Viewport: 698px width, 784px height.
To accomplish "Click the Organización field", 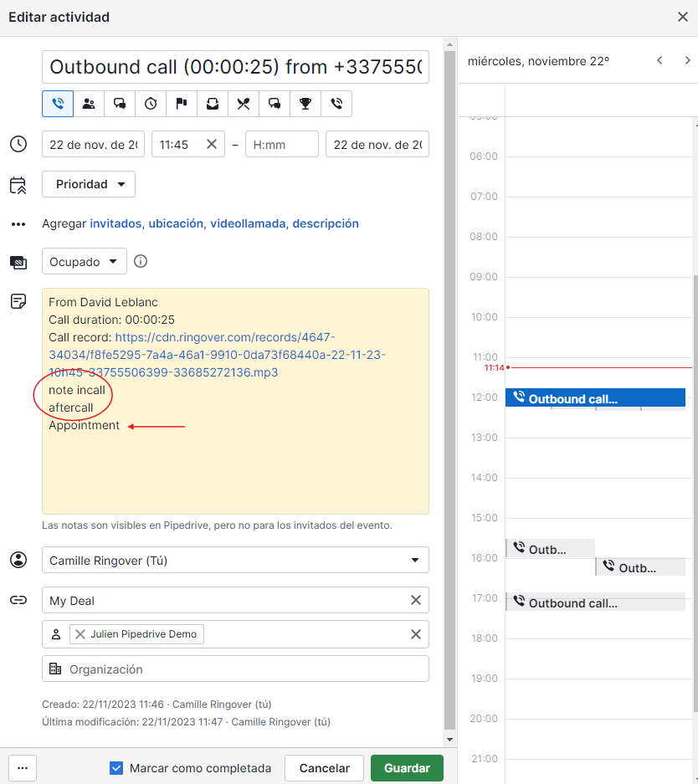I will tap(235, 669).
